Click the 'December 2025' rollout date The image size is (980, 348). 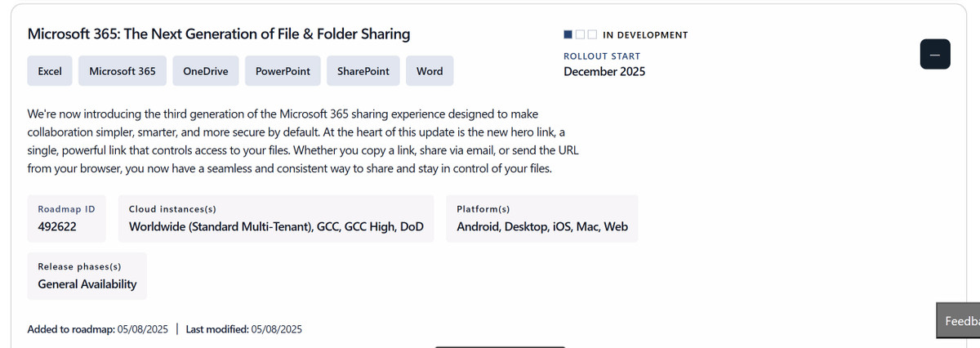click(604, 71)
